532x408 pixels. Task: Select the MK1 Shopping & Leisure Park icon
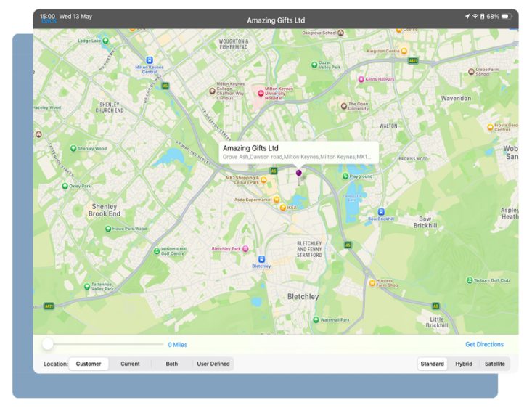click(x=263, y=180)
